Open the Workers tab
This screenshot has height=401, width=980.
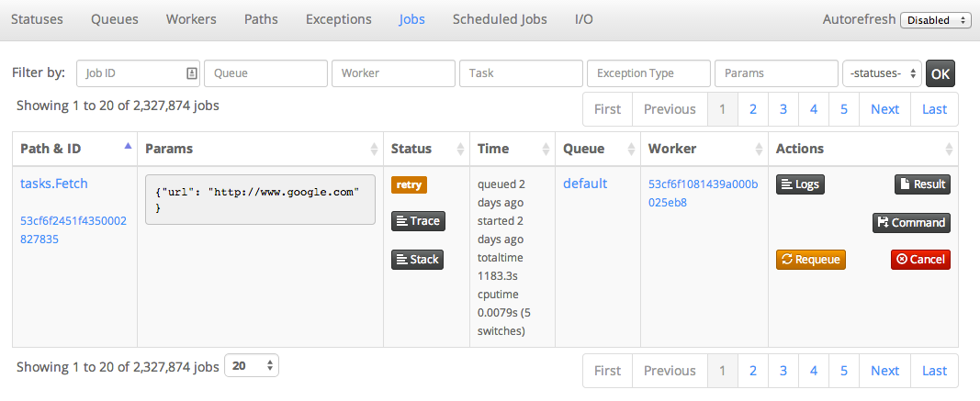(191, 19)
